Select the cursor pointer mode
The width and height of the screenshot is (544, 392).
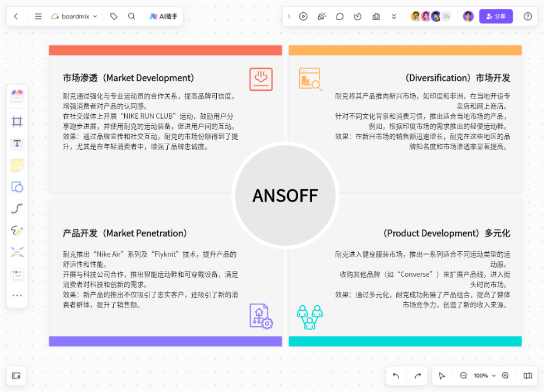tap(441, 376)
